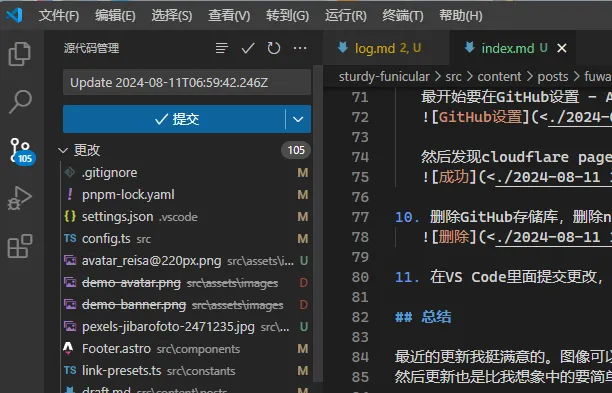Open Run and Debug view
Image resolution: width=612 pixels, height=393 pixels.
tap(20, 198)
